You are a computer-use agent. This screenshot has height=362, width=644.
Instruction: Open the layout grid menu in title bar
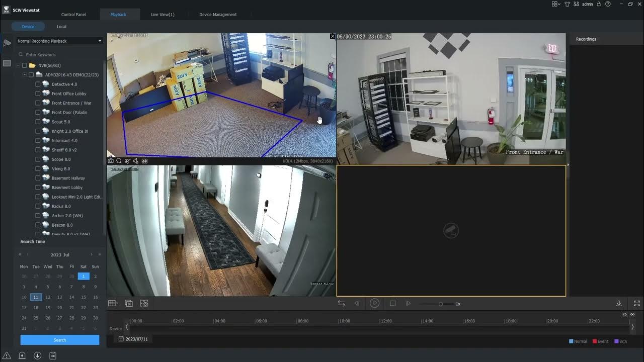(556, 4)
